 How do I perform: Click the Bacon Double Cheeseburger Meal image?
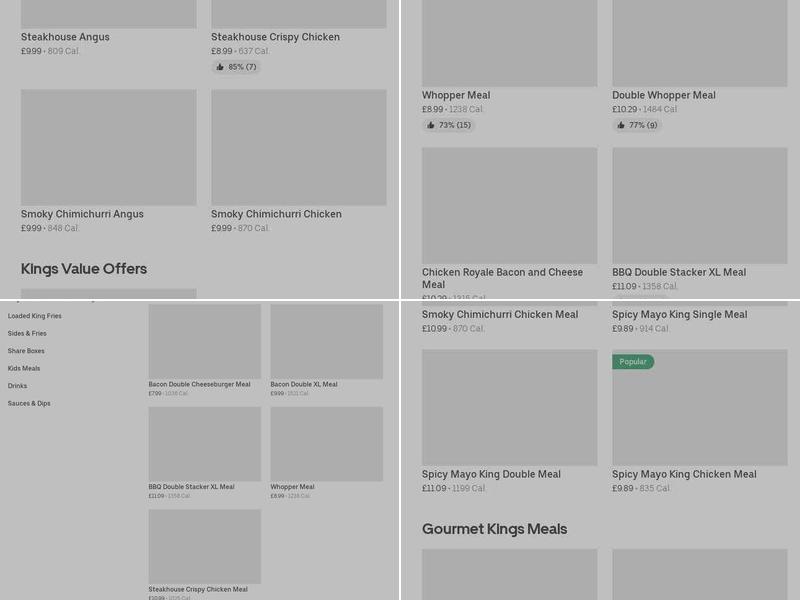click(204, 341)
